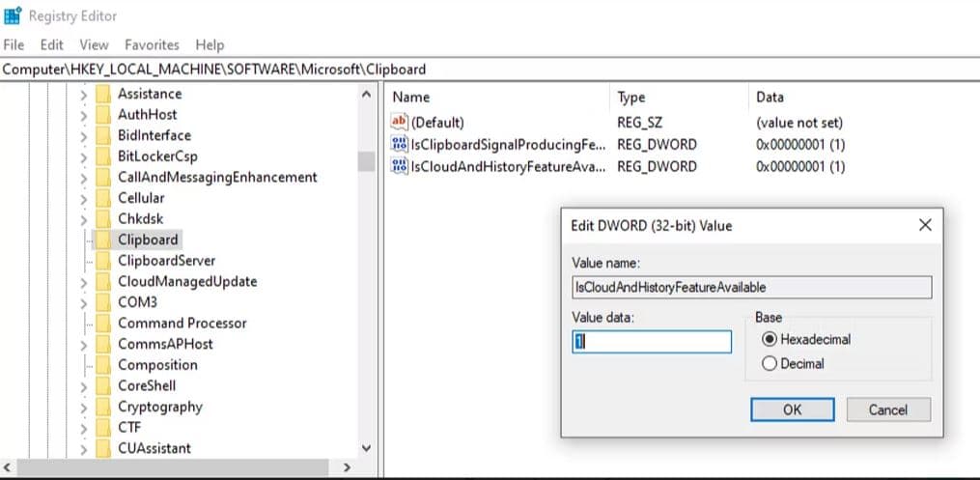
Task: Expand the AuthHost key
Action: coord(84,116)
